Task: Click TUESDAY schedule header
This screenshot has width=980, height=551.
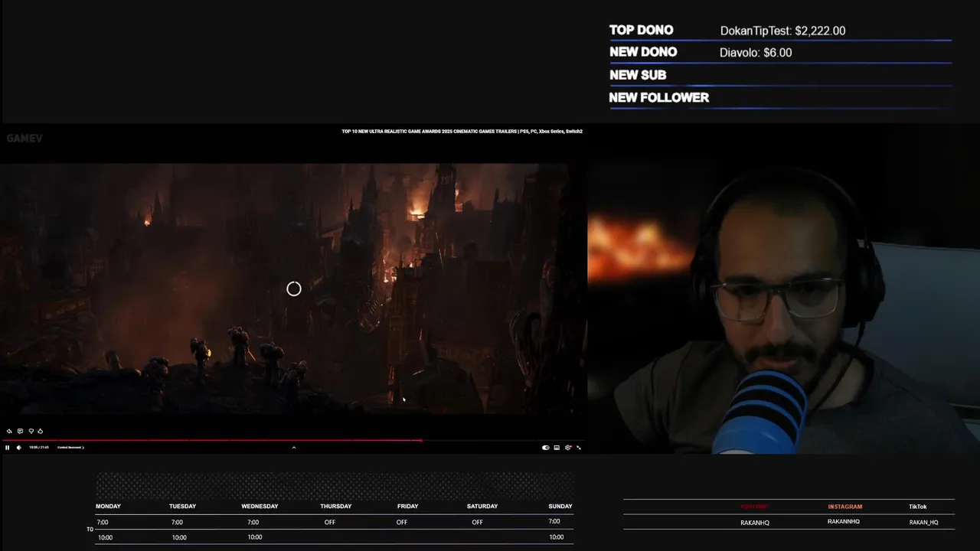Action: tap(182, 506)
